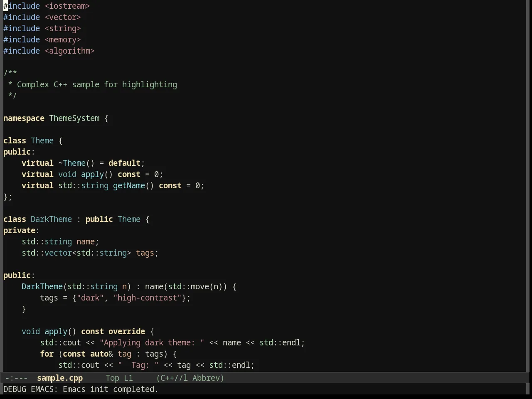
Task: Click 'DarkTheme' in the class declaration line
Action: (51, 219)
